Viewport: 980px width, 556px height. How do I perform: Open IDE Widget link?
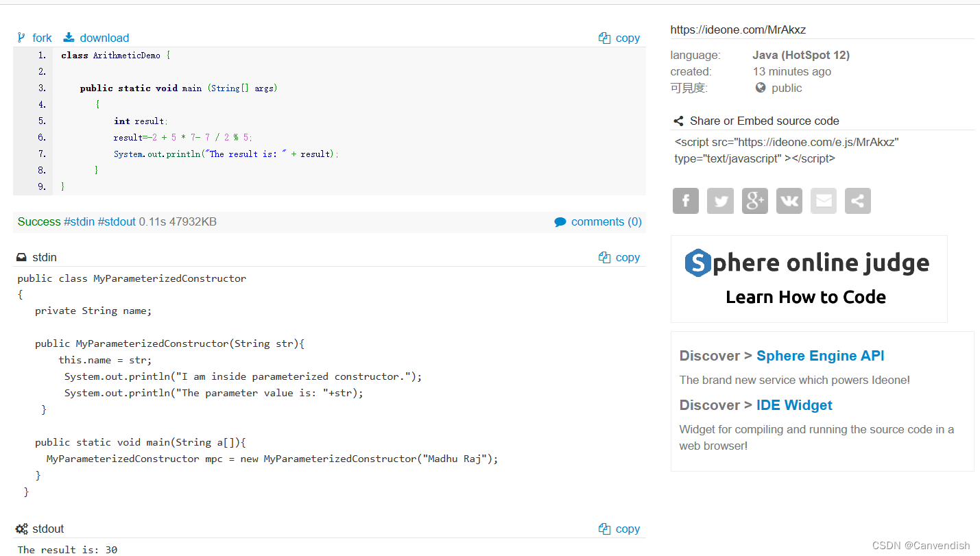(794, 405)
